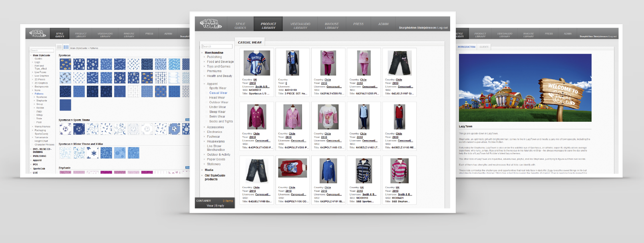Viewport: 644px width, 243px height.
Task: Collapse the Apparel category
Action: pos(212,84)
